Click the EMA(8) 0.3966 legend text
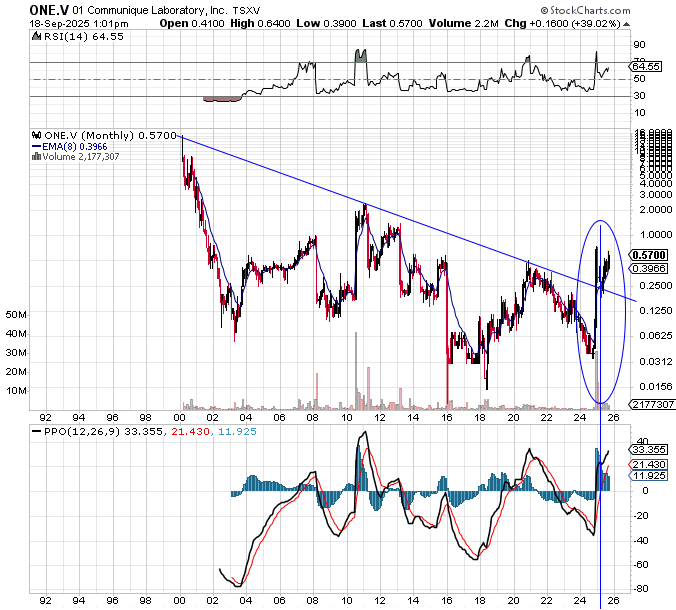Image resolution: width=676 pixels, height=610 pixels. 75,147
